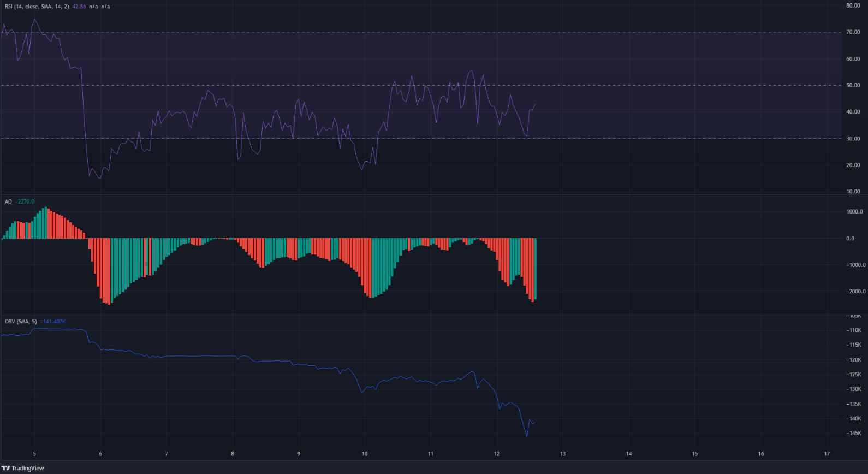
Task: Click the 20.00 label on RSI scale
Action: (x=853, y=165)
